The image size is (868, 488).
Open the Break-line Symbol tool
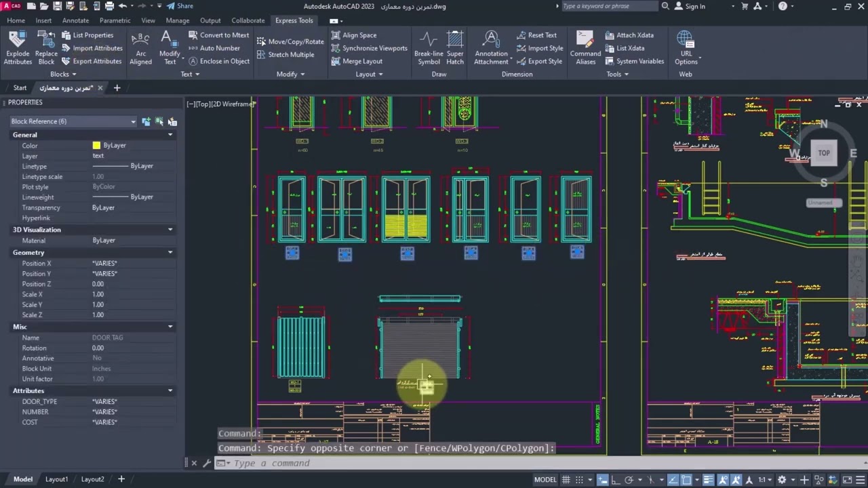[429, 47]
